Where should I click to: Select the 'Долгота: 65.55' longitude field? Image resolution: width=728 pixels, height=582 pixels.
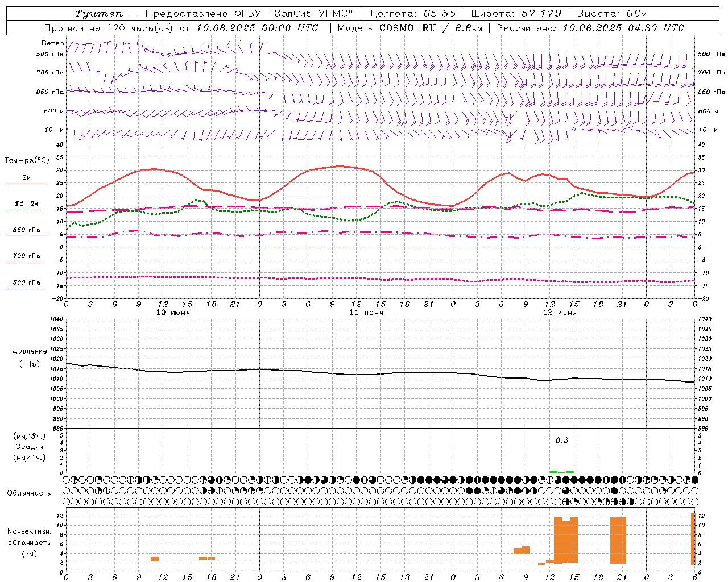413,14
